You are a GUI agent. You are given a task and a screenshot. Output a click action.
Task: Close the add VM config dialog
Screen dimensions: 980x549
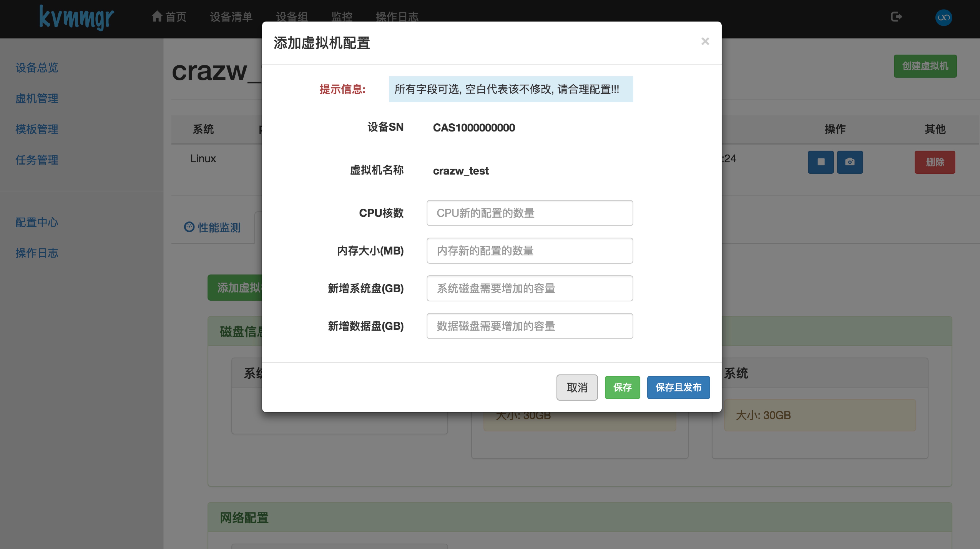point(705,41)
